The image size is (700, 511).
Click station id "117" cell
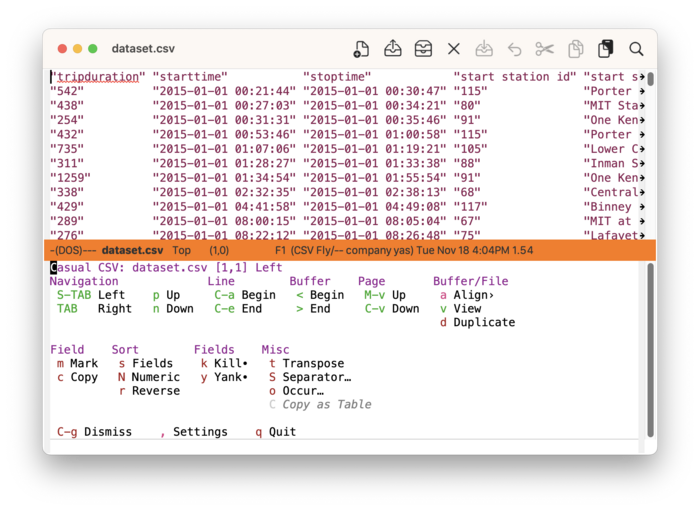[x=470, y=207]
